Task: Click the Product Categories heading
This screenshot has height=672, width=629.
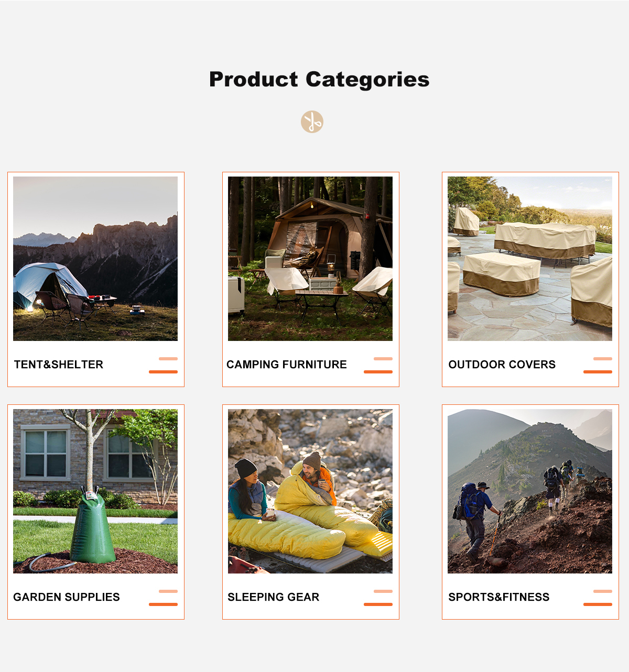Action: click(x=319, y=80)
